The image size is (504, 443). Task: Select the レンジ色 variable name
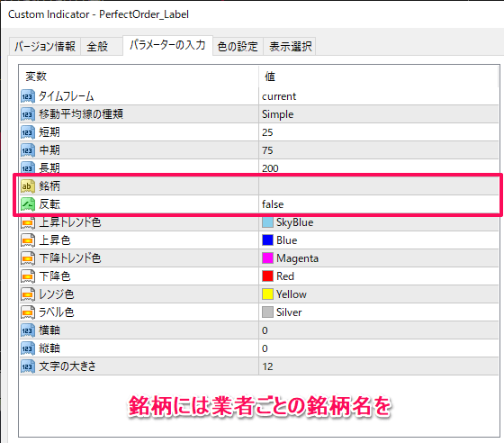tap(56, 294)
